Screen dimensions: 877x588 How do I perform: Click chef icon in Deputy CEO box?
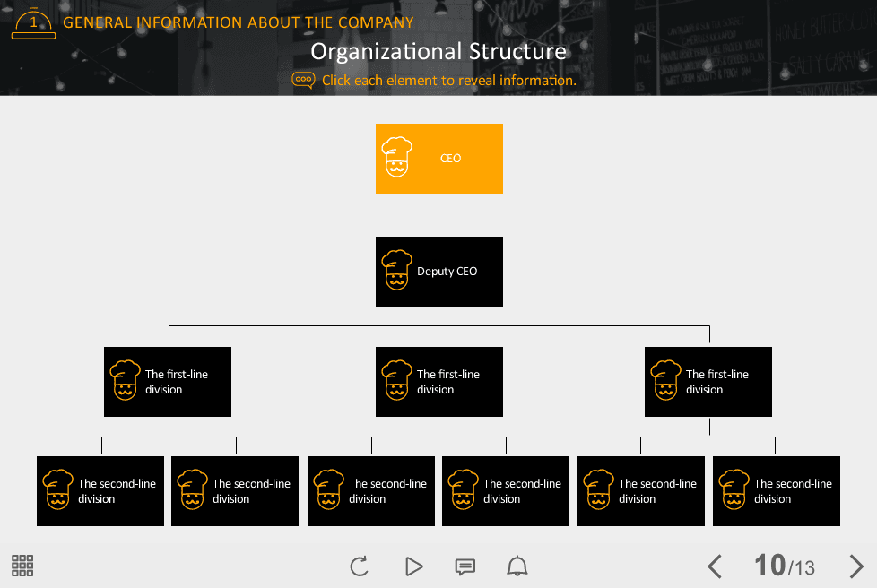tap(396, 270)
